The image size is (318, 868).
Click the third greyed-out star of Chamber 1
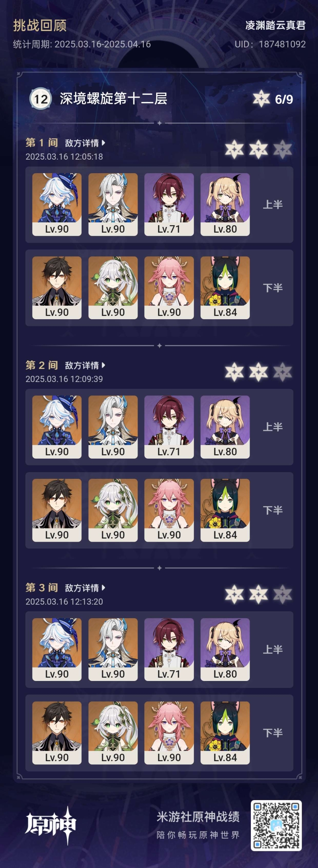283,150
